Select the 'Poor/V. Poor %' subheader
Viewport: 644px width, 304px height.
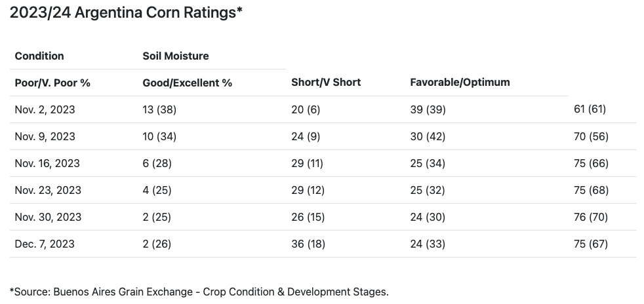(x=52, y=83)
